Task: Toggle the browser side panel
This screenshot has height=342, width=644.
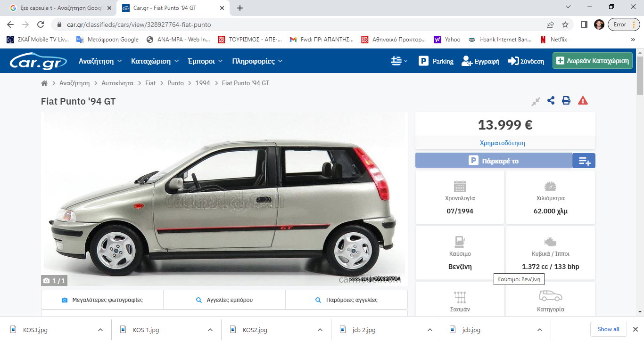Action: [584, 24]
